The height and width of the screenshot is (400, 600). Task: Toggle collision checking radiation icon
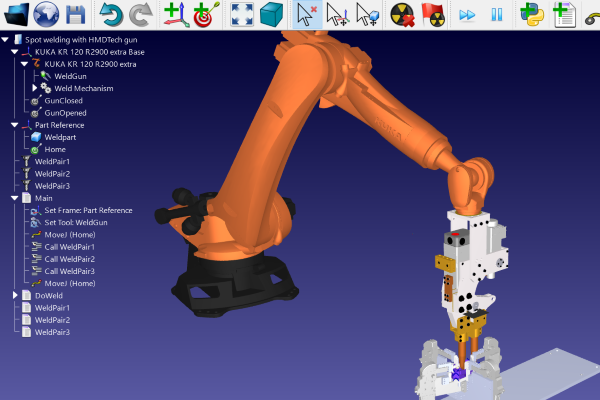403,14
